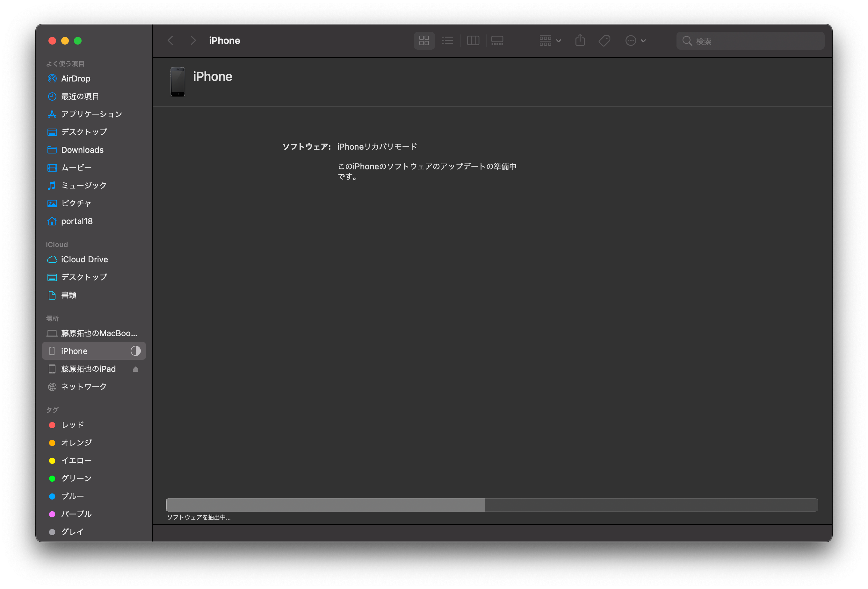Click the Share icon in toolbar
The width and height of the screenshot is (868, 589).
pyautogui.click(x=580, y=40)
